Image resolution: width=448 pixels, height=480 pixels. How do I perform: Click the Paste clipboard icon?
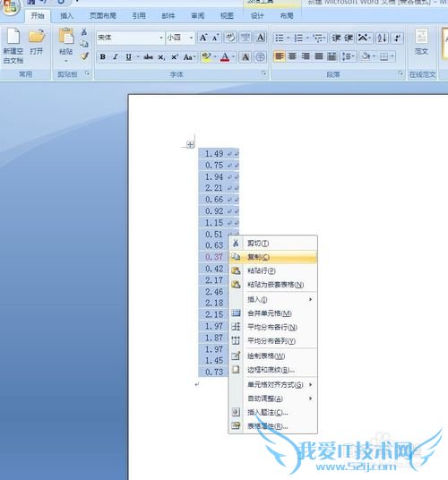[66, 36]
